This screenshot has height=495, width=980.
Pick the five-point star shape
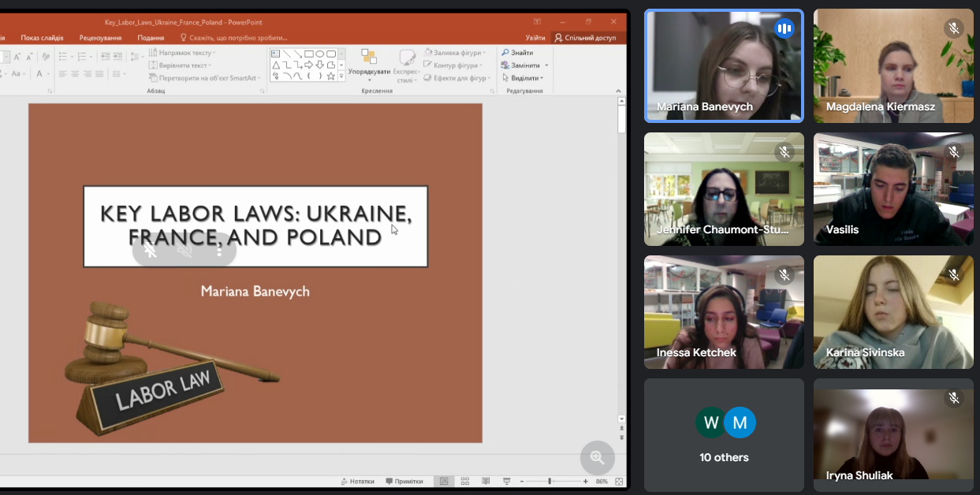pyautogui.click(x=330, y=76)
